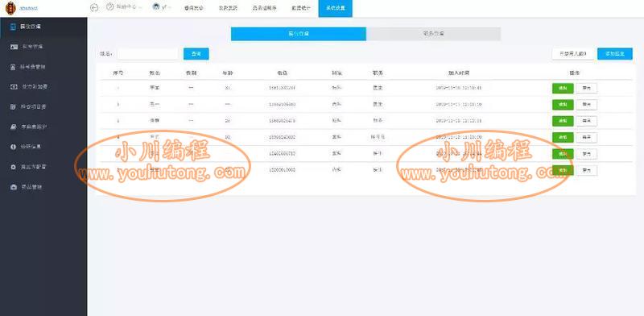Click the name search input field

147,54
